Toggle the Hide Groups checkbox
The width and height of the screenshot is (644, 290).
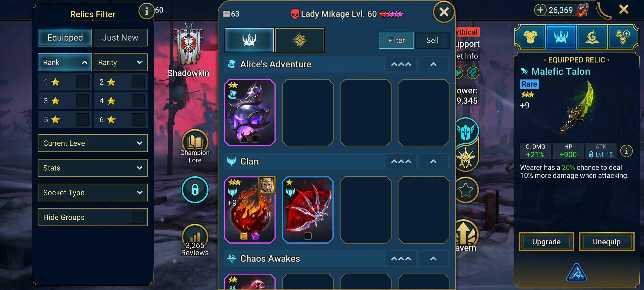[x=138, y=217]
